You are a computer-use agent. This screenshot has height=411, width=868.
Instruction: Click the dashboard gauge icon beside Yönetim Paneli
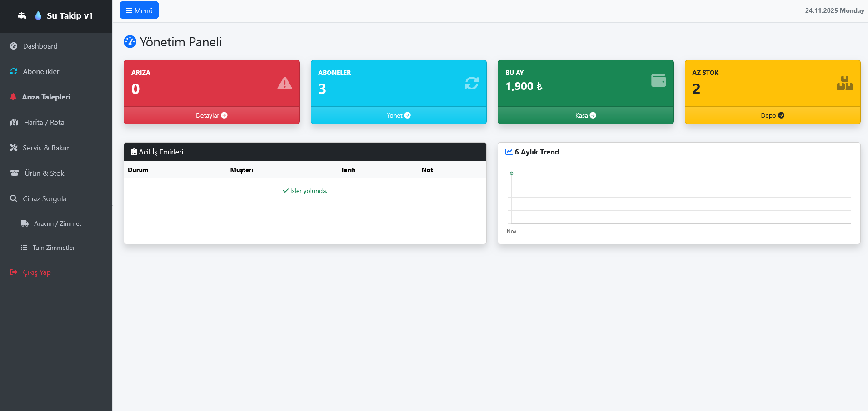click(130, 42)
